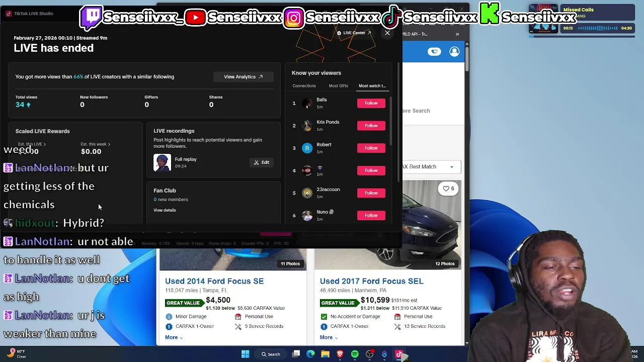
Task: Open Carfax favorites heart icon
Action: click(x=434, y=52)
